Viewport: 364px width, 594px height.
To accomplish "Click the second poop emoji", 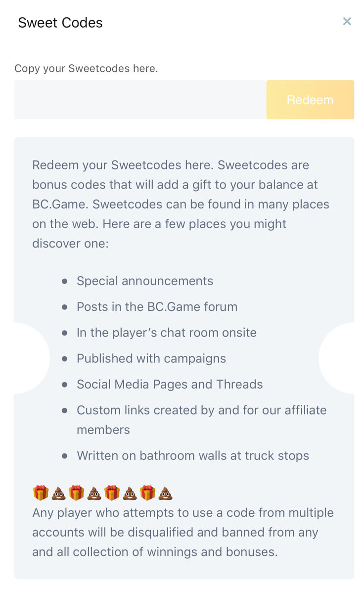I will coord(94,493).
